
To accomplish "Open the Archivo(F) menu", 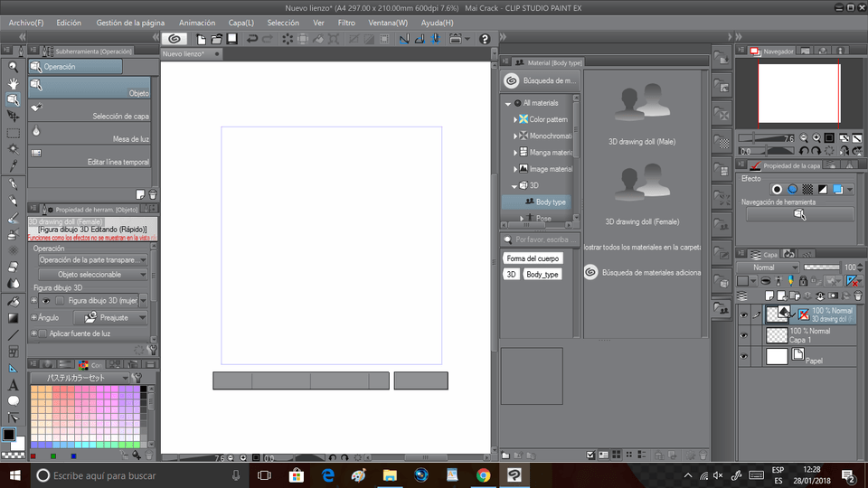I will coord(26,23).
